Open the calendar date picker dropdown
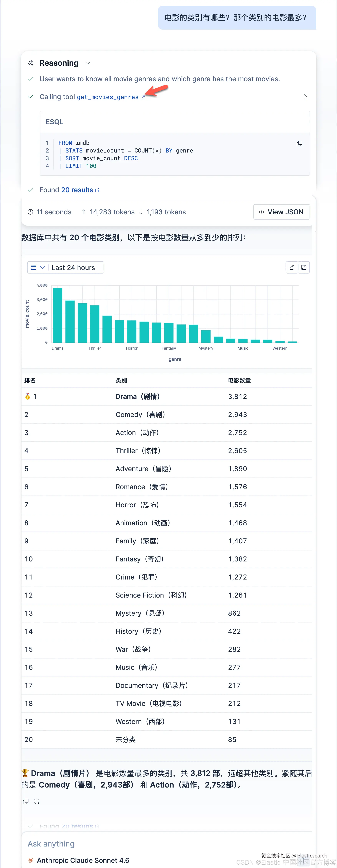Viewport: 337px width, 868px height. point(38,268)
